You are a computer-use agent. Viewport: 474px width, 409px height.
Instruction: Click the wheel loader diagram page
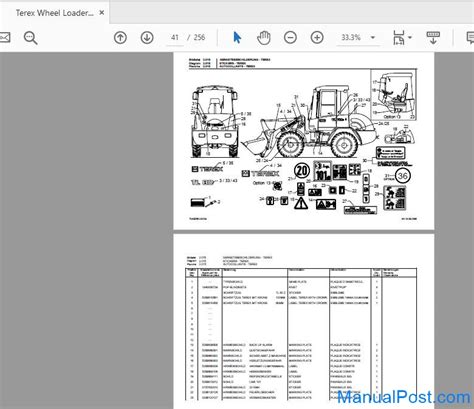304,141
